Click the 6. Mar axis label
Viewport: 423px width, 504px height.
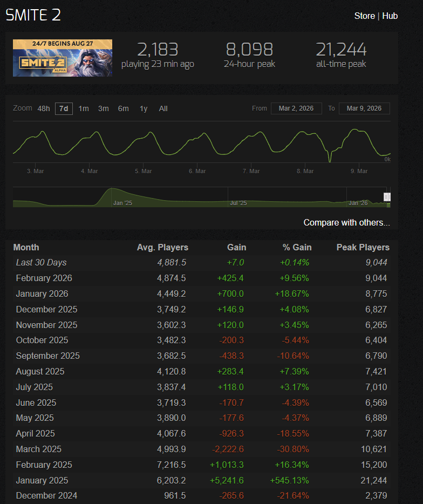click(x=197, y=171)
